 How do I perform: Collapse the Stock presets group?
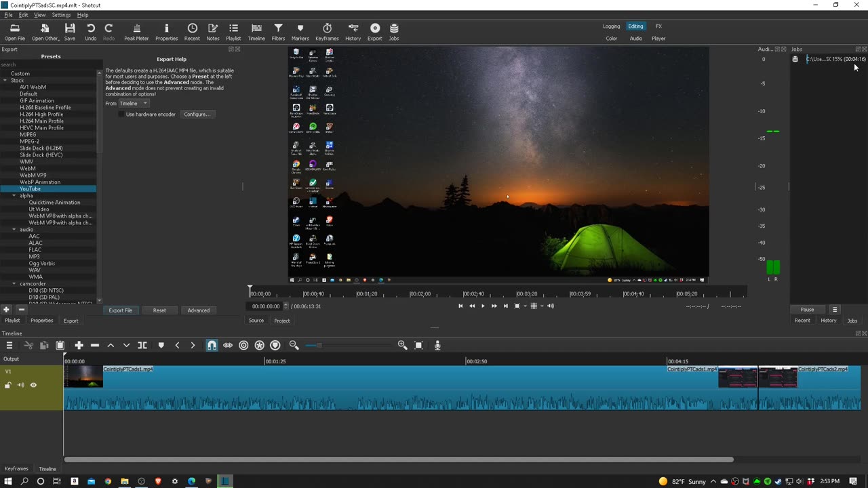tap(5, 81)
